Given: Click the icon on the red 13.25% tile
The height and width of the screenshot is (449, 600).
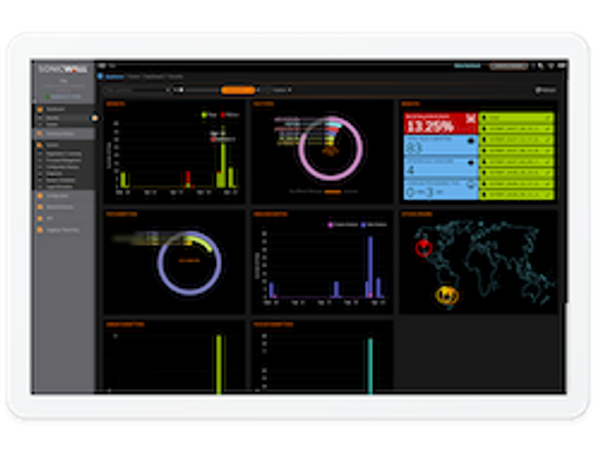Looking at the screenshot, I should coord(470,119).
